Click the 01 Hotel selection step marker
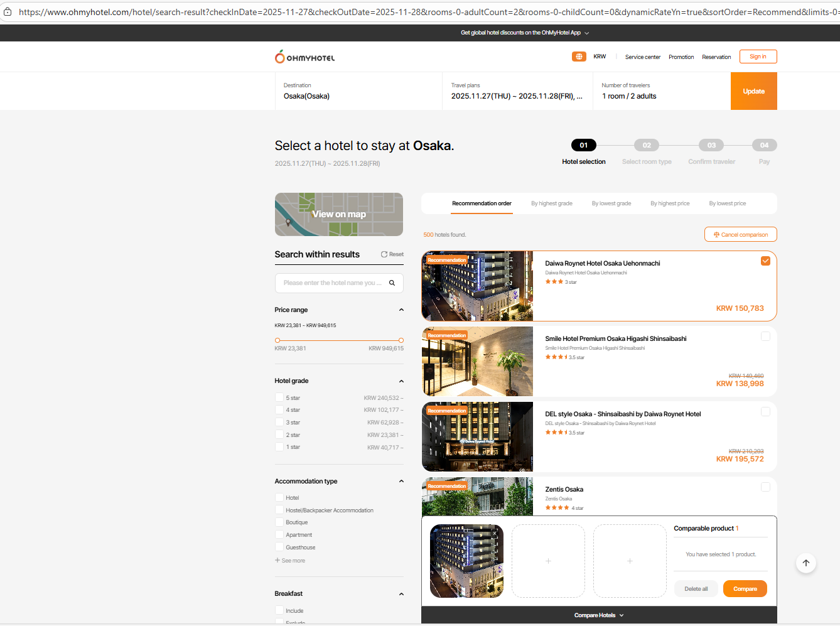Screen dimensions: 840x626 (584, 145)
